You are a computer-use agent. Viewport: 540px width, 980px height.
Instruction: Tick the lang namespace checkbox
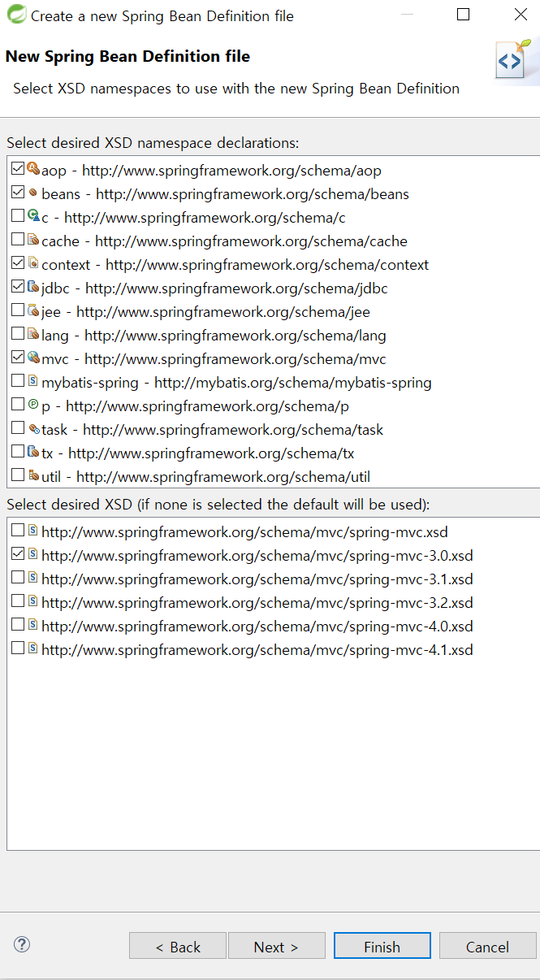coord(18,335)
